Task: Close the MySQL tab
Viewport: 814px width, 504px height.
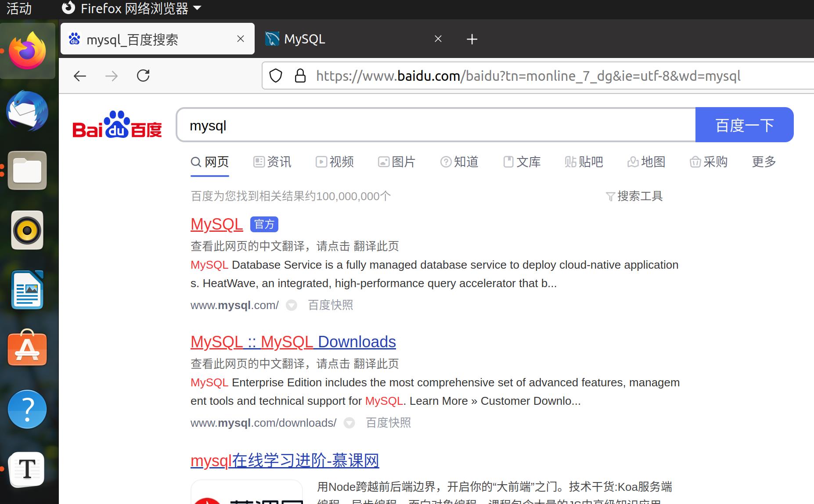Action: tap(438, 39)
